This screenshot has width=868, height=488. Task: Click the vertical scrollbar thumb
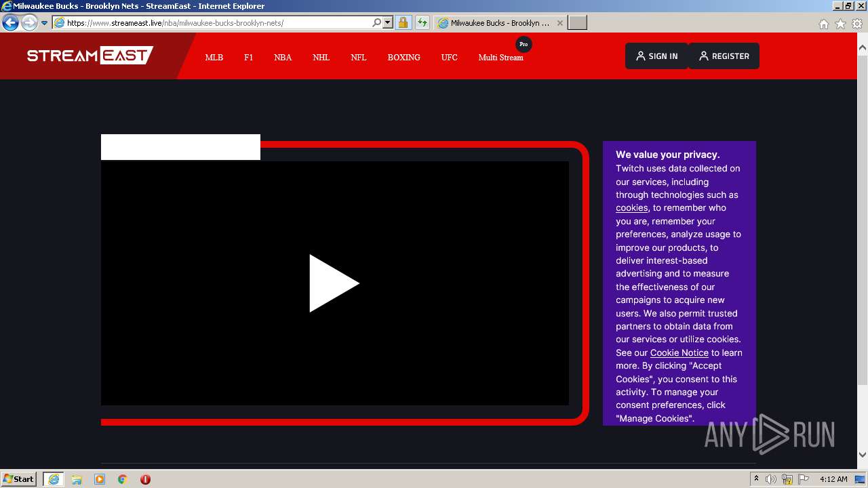tap(863, 220)
